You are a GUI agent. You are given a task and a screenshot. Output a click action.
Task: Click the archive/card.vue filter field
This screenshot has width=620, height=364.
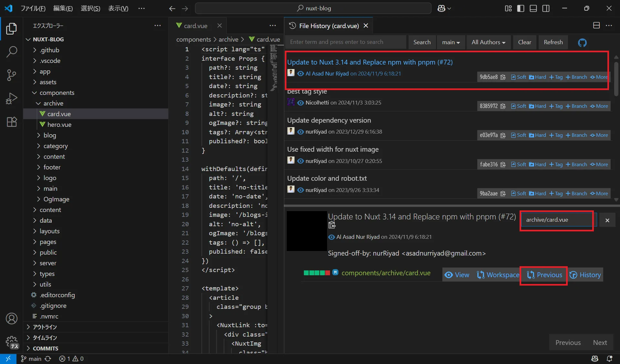(559, 220)
